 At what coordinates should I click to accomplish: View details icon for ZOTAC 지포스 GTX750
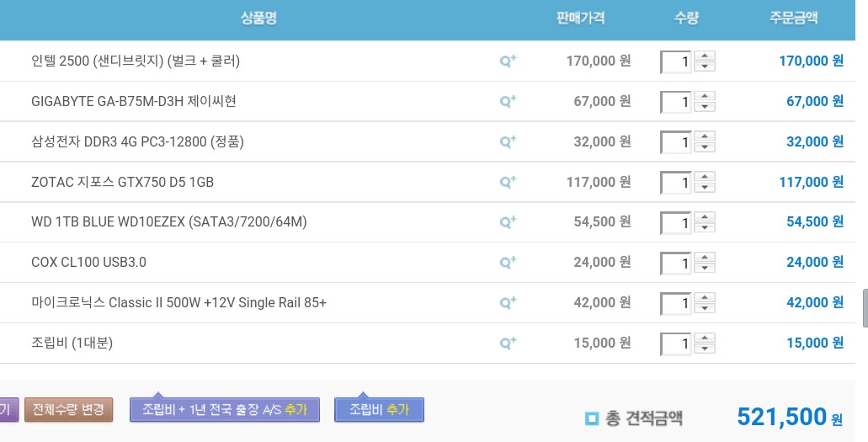click(508, 182)
